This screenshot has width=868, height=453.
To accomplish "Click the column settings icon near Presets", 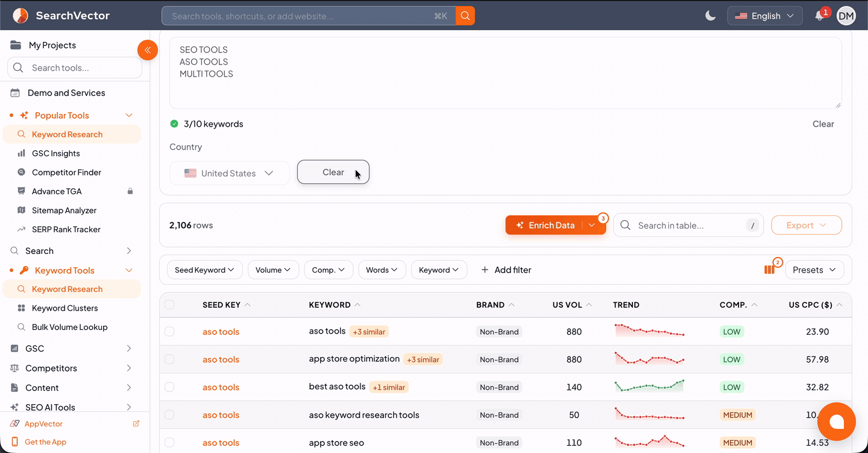I will pos(769,270).
